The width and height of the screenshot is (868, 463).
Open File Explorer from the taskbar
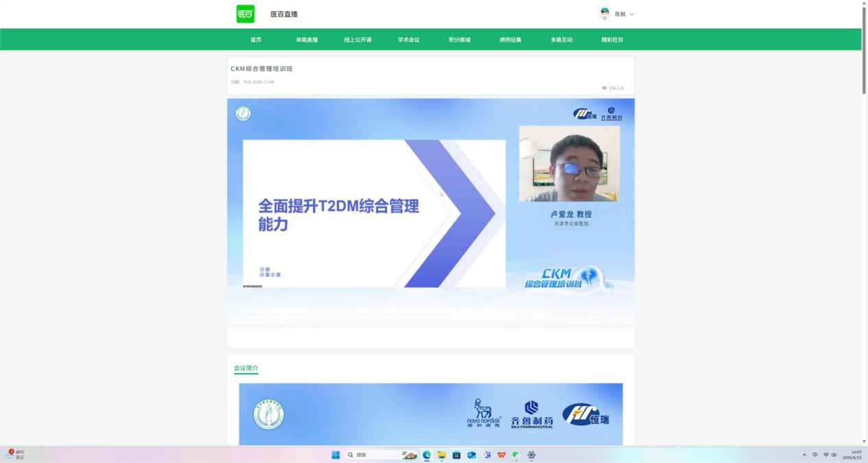coord(442,455)
